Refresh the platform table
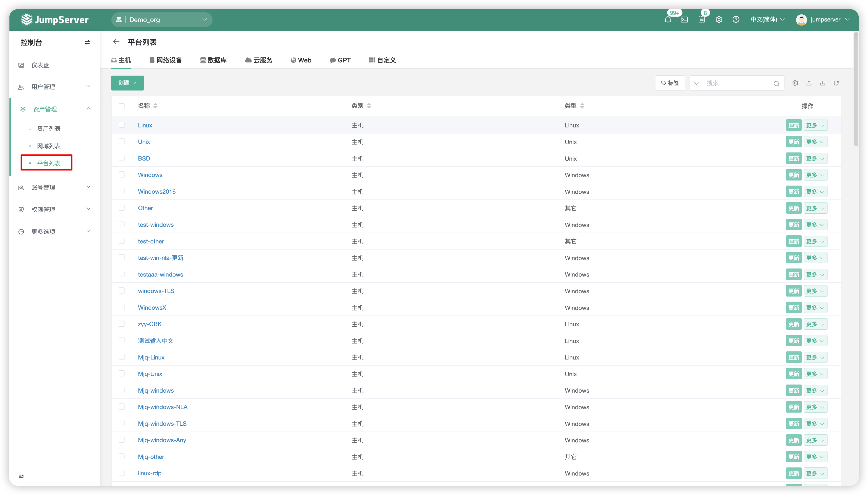Viewport: 868px width, 495px height. 836,83
